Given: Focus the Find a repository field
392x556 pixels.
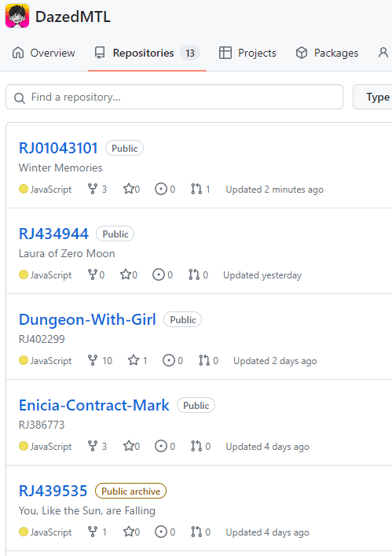Looking at the screenshot, I should 174,97.
